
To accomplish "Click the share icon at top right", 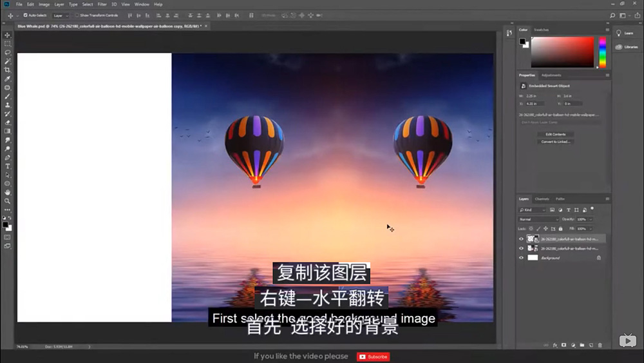I will coord(638,15).
